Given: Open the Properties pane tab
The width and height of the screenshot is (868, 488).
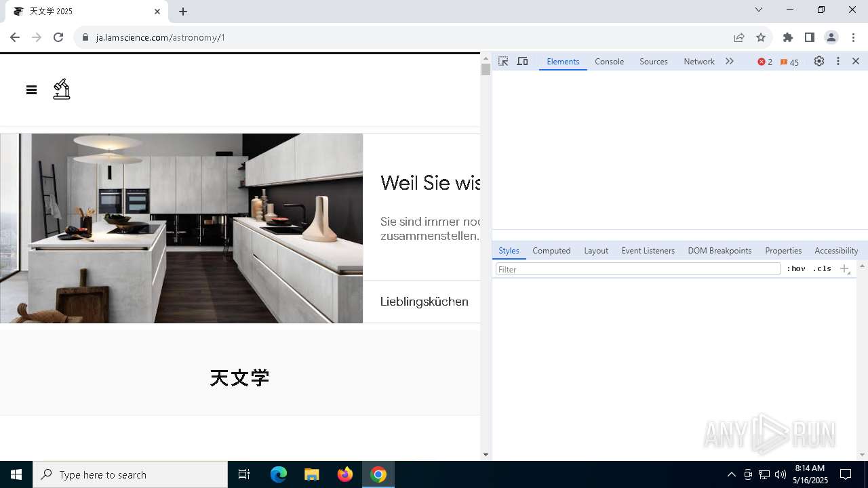Looking at the screenshot, I should tap(783, 250).
